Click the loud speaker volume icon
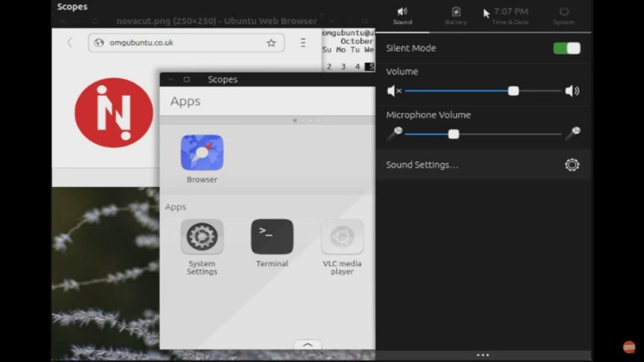The width and height of the screenshot is (644, 362). coord(572,91)
